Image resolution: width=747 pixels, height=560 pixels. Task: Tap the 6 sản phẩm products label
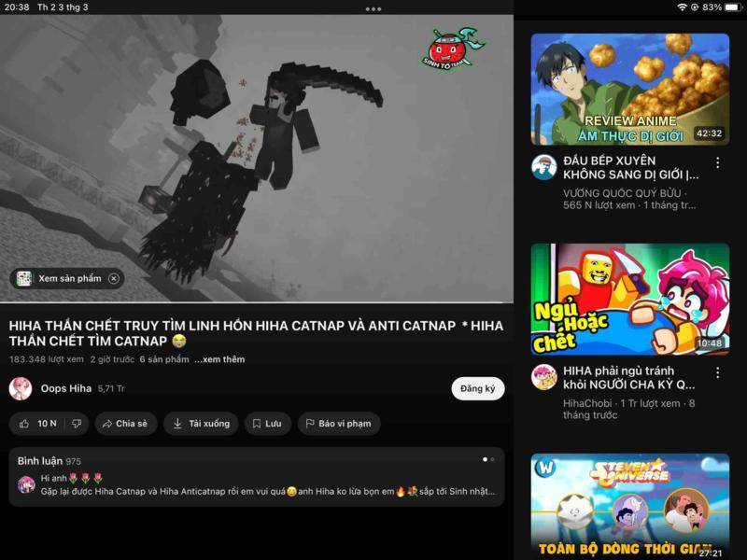(164, 359)
